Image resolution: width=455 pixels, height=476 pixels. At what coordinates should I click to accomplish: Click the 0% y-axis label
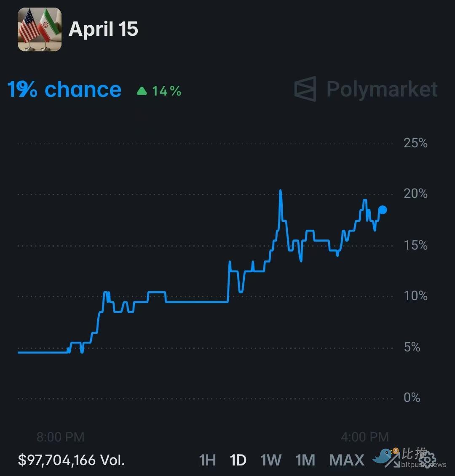(412, 398)
